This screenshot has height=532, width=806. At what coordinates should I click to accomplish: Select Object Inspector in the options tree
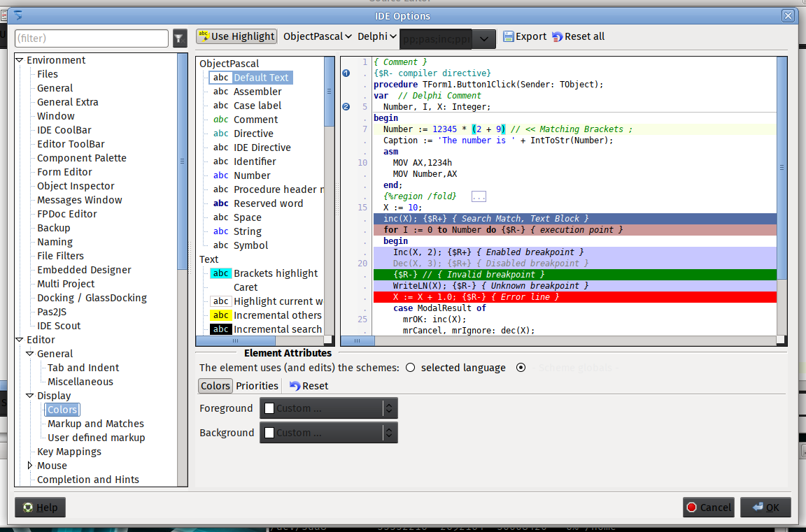[76, 186]
